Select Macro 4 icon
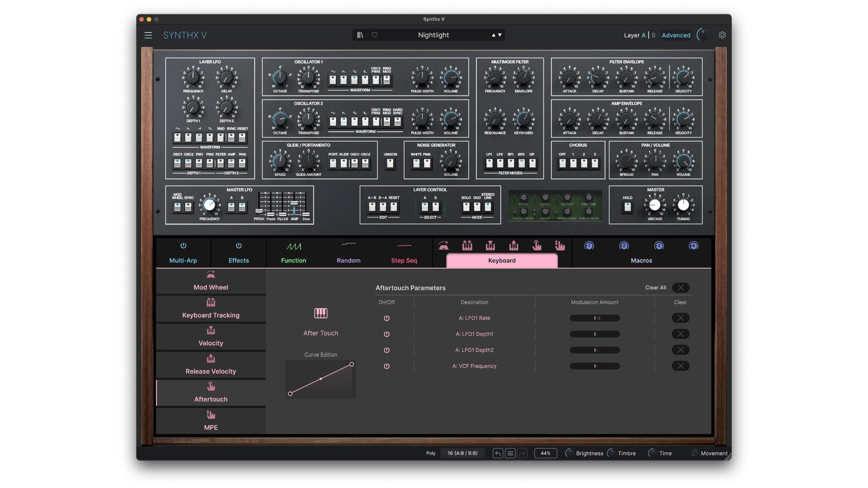The width and height of the screenshot is (868, 488). coord(693,246)
